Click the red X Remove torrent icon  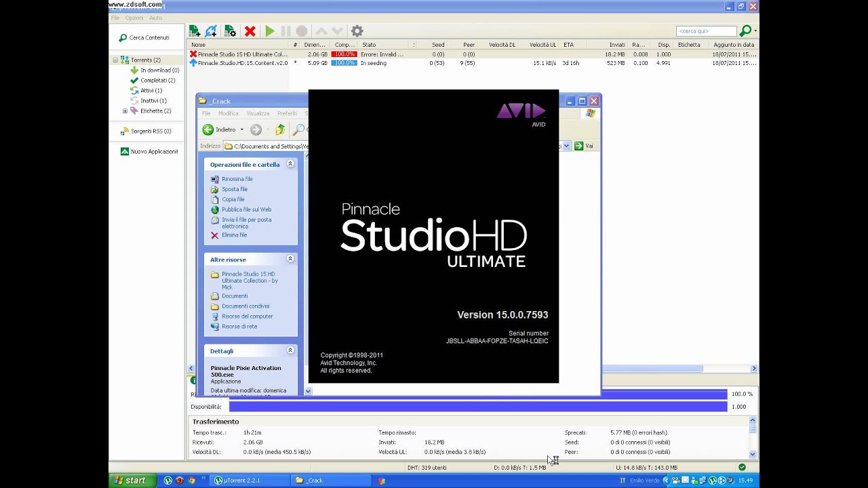coord(250,31)
